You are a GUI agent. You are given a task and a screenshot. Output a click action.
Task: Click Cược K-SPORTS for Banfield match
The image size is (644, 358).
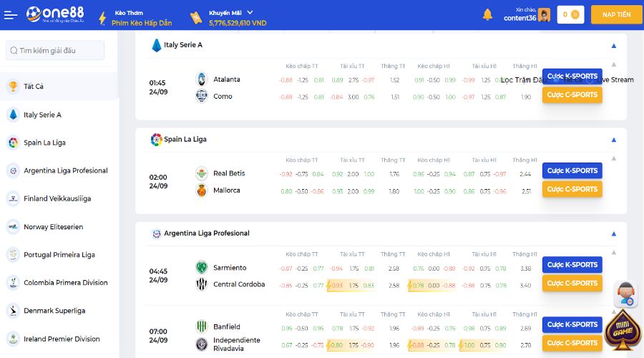(572, 324)
